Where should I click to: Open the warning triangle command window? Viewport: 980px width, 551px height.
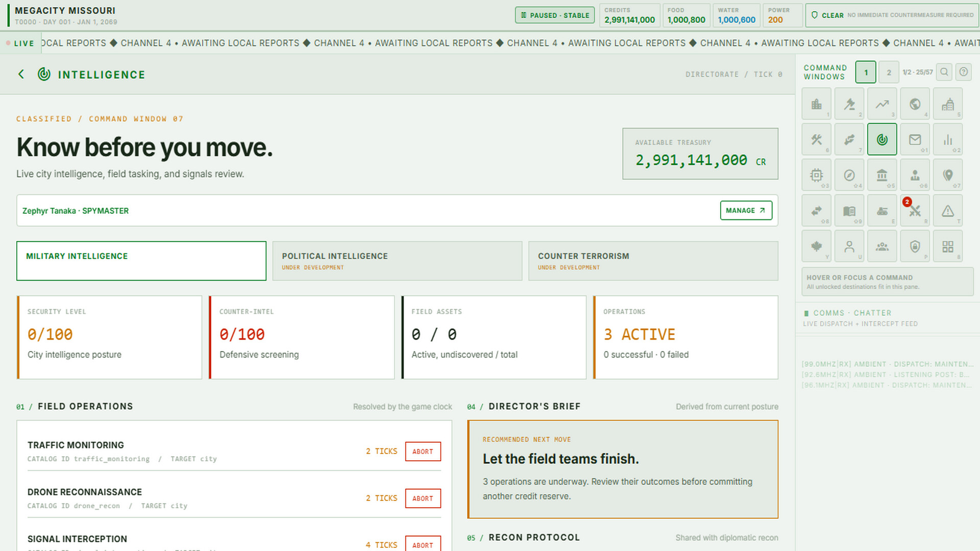tap(948, 211)
